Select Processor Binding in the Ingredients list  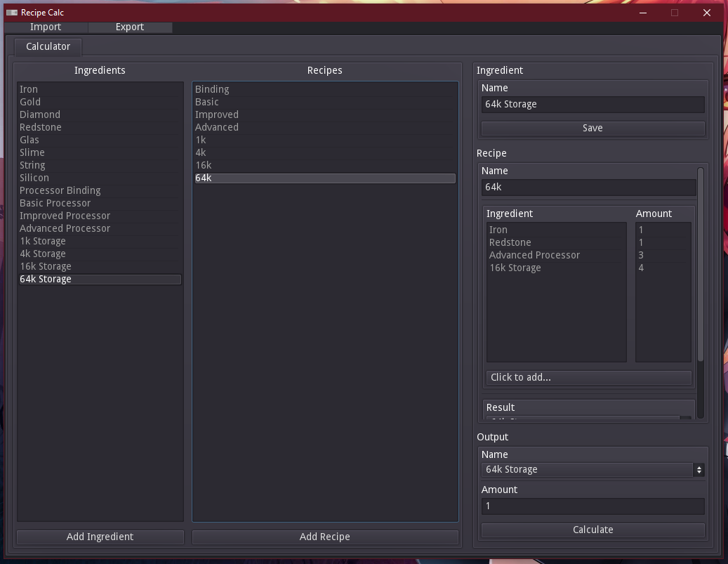click(x=60, y=190)
